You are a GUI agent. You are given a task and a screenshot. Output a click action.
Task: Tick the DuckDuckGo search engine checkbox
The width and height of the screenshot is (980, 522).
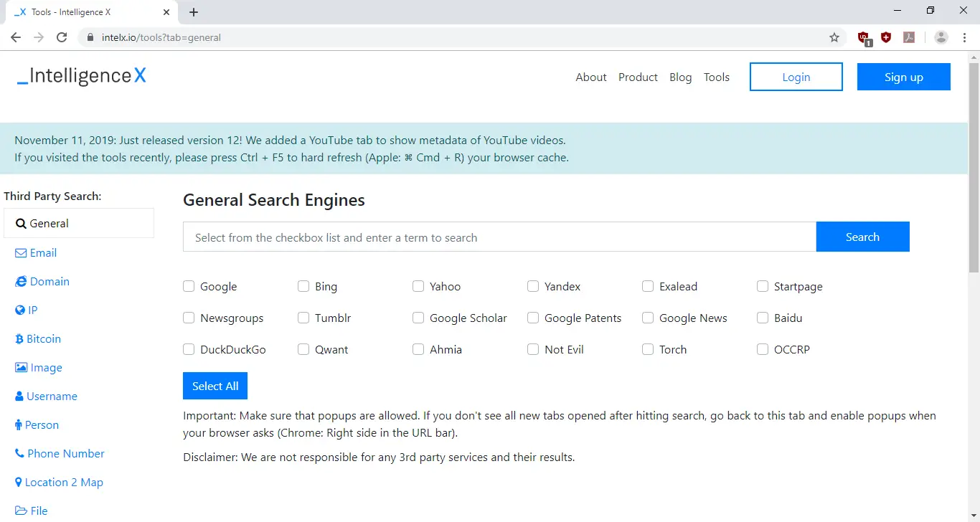[189, 349]
